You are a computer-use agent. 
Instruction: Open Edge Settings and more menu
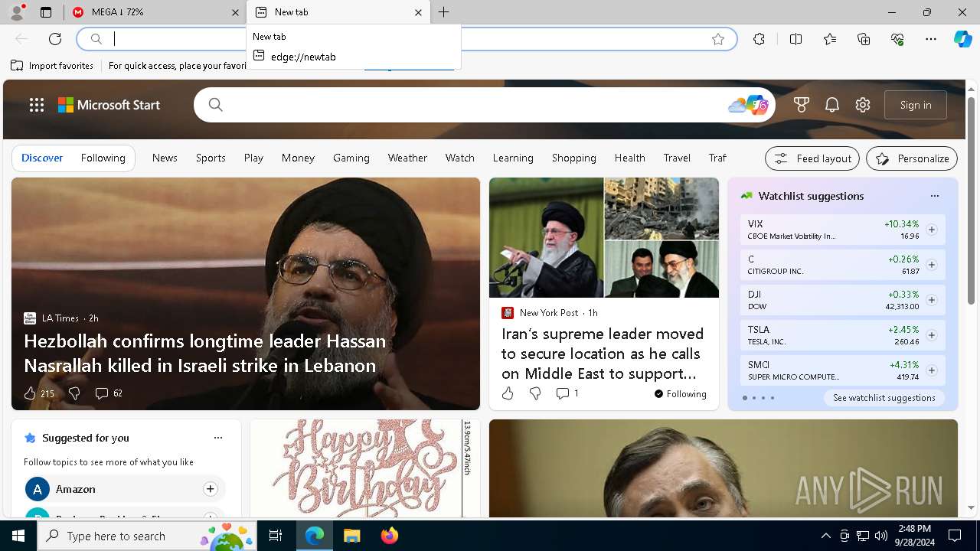tap(931, 39)
